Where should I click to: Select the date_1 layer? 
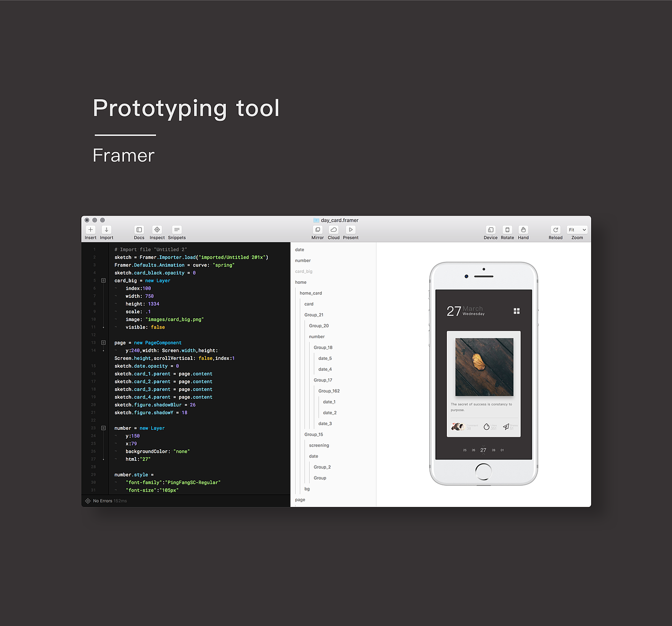click(x=329, y=402)
